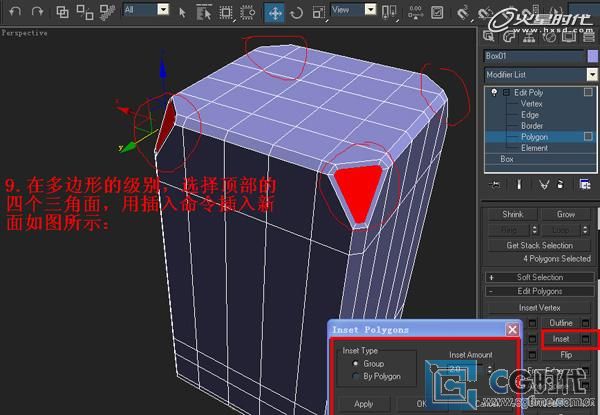Switch to the Create command panel tab
The width and height of the screenshot is (600, 415).
click(x=488, y=36)
